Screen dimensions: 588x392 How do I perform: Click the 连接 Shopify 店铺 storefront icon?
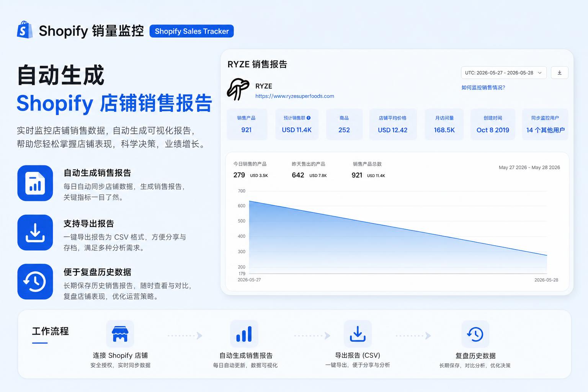click(x=120, y=334)
